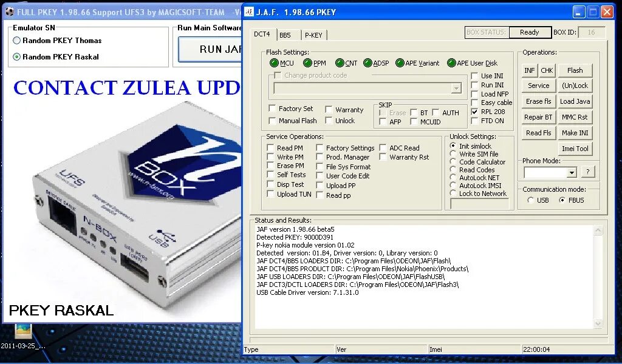Click the Service button
The image size is (622, 364).
pyautogui.click(x=538, y=86)
